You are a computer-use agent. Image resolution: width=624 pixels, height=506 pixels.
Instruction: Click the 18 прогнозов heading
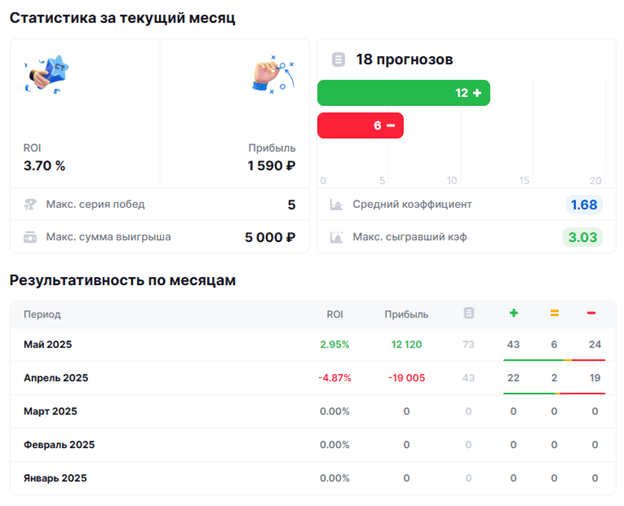404,59
